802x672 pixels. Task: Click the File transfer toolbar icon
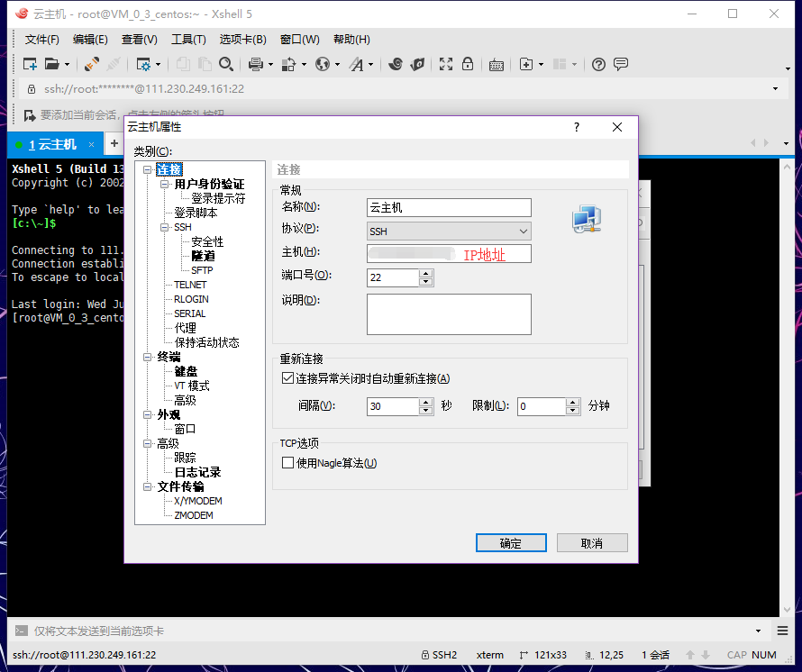288,65
